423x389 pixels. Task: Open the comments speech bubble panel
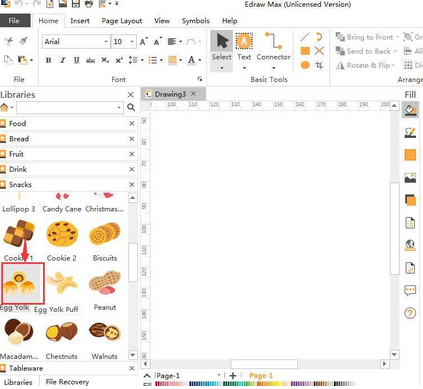pos(410,291)
